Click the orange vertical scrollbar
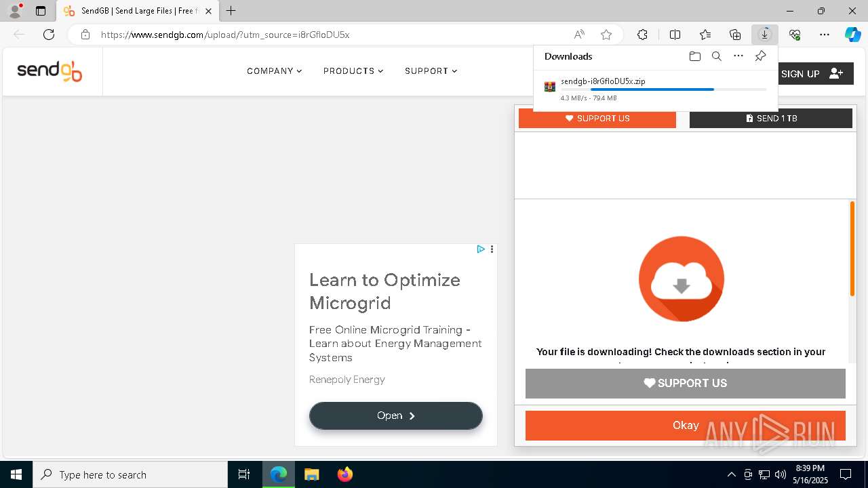The width and height of the screenshot is (868, 488). pos(852,249)
